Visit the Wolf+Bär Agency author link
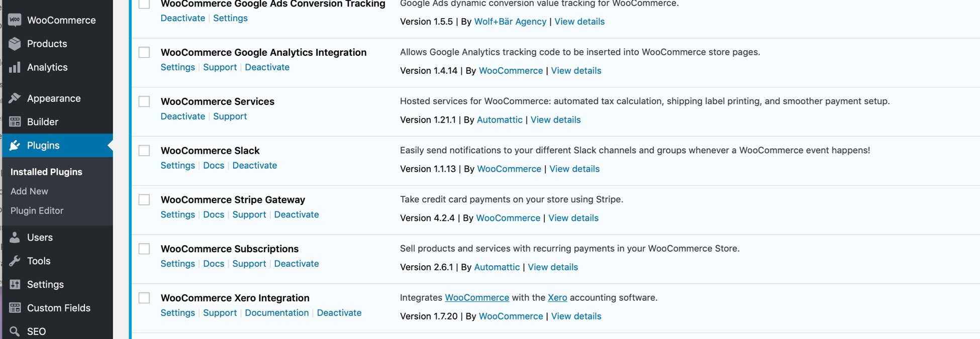This screenshot has height=339, width=980. pos(510,22)
